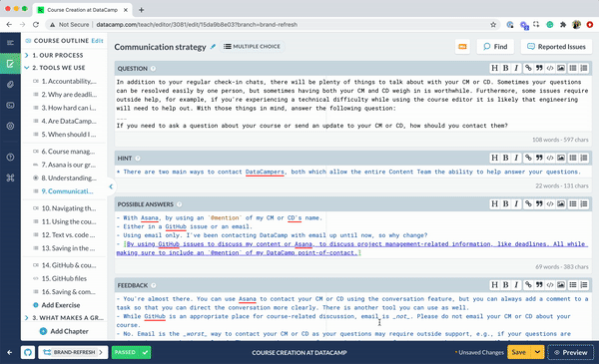The height and width of the screenshot is (364, 599).
Task: Collapse the course outline panel arrow
Action: tap(111, 186)
